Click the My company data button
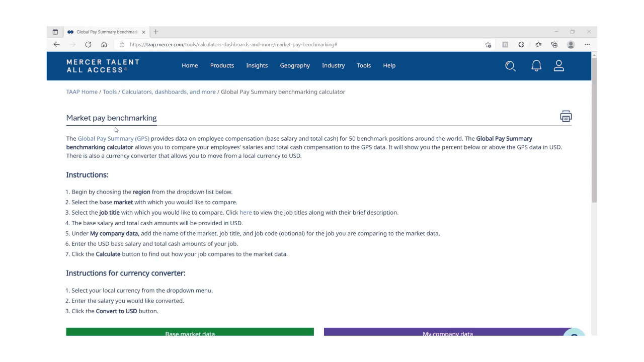Viewport: 644px width, 362px height. tap(447, 333)
